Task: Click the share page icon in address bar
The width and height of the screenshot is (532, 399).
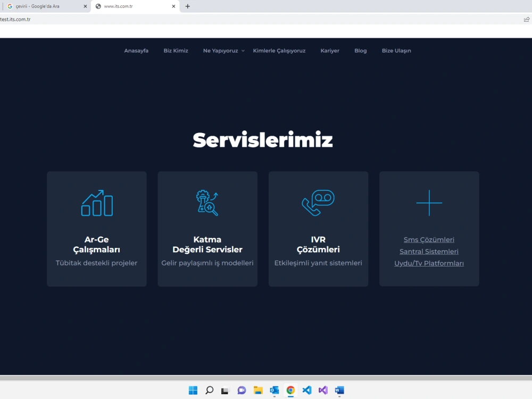Action: coord(527,19)
